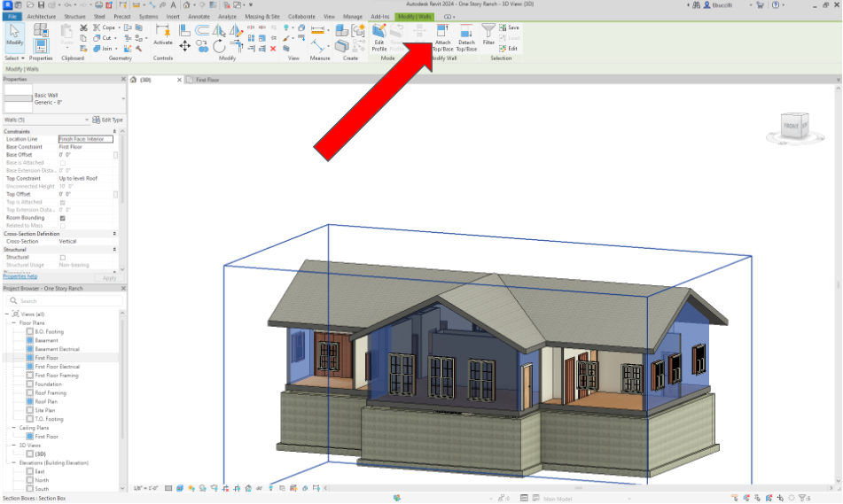This screenshot has width=843, height=504.
Task: Click the Activate controls icon
Action: click(163, 35)
